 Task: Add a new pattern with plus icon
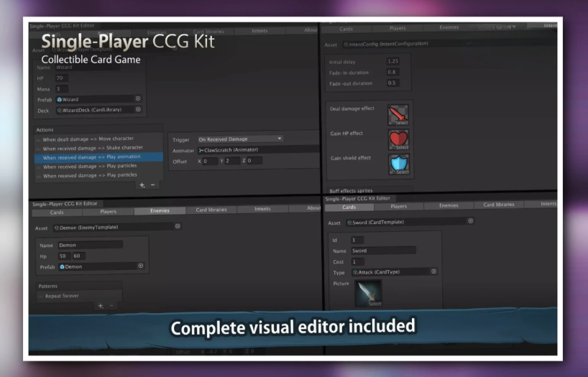(x=101, y=306)
